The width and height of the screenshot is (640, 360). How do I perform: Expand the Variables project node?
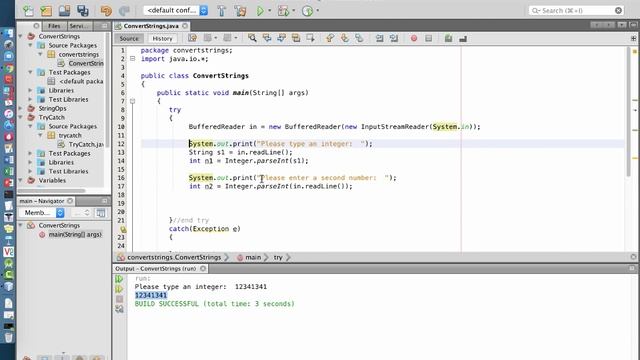(20, 180)
